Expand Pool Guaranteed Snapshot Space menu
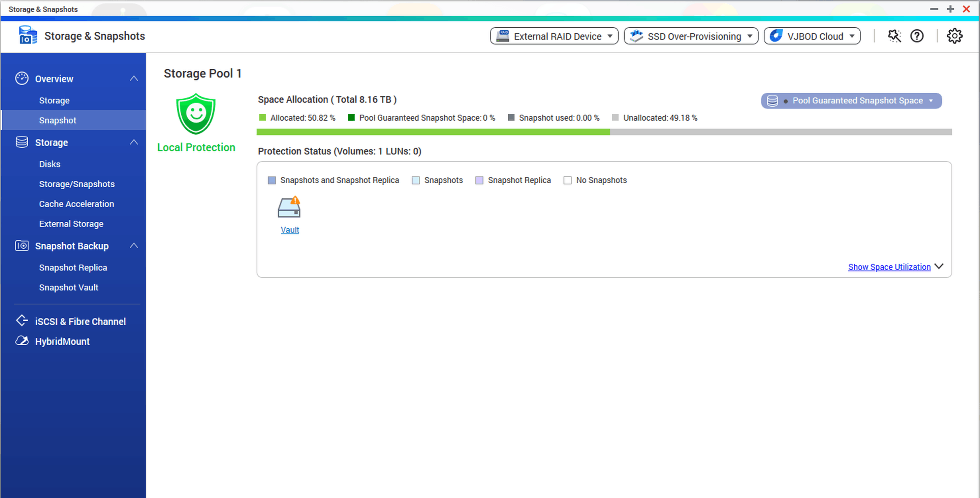 point(851,101)
